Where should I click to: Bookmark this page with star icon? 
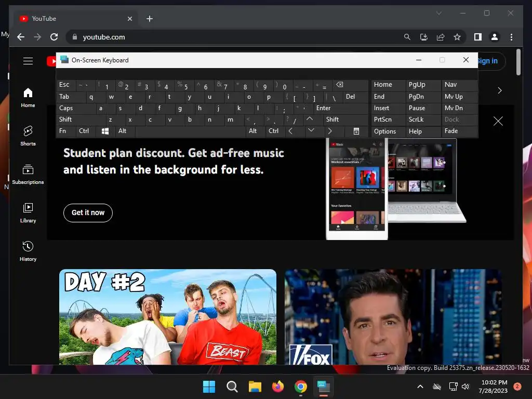coord(457,37)
